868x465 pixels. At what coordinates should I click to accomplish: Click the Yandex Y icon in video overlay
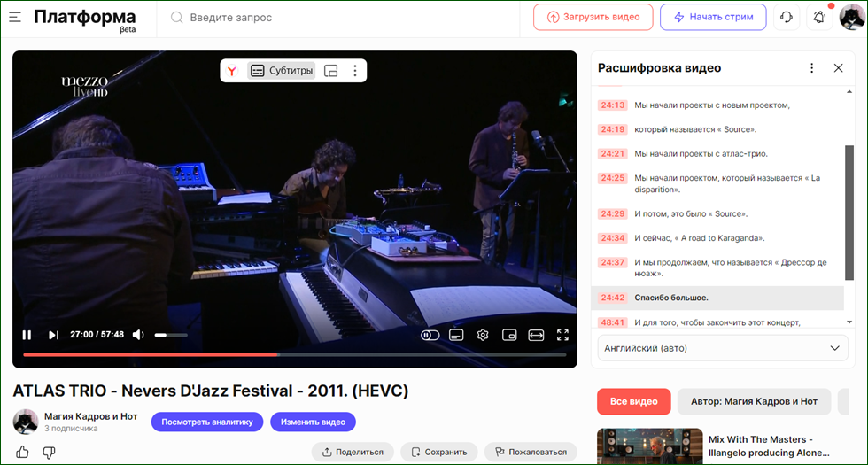232,71
